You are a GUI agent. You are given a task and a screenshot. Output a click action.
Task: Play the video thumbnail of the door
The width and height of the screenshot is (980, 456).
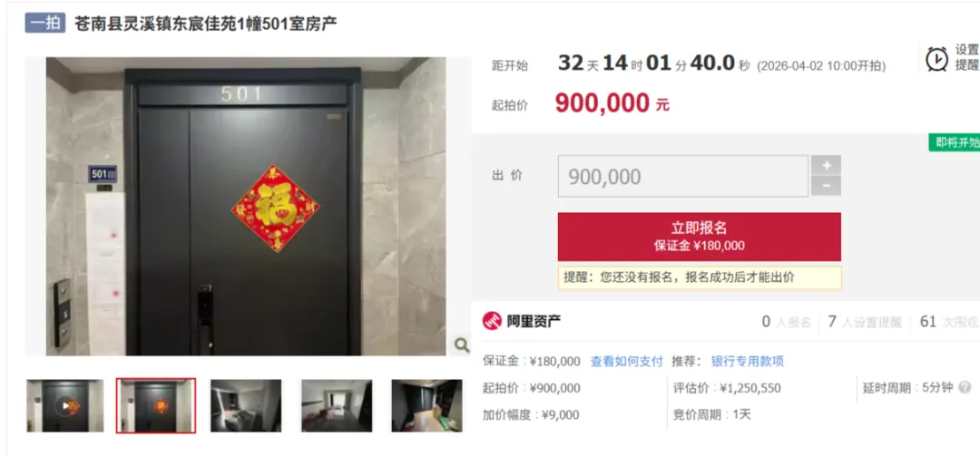point(65,405)
